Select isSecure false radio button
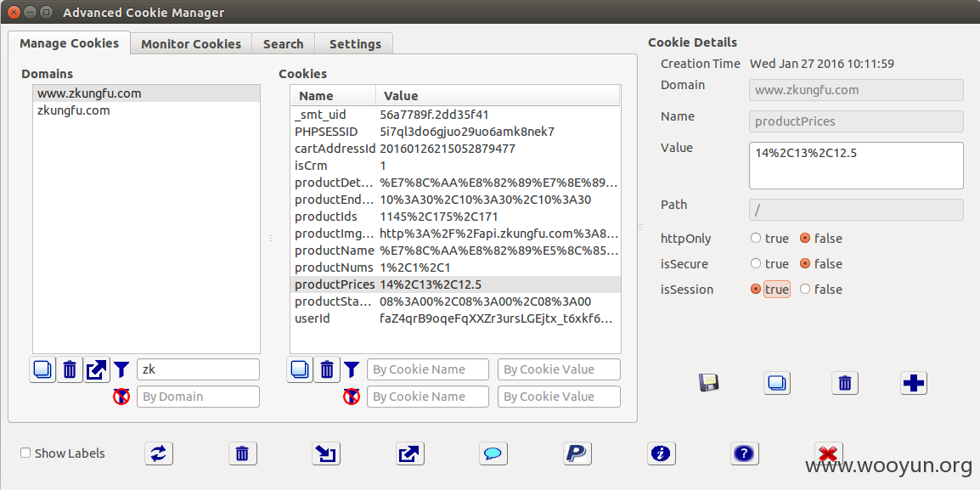 [805, 264]
